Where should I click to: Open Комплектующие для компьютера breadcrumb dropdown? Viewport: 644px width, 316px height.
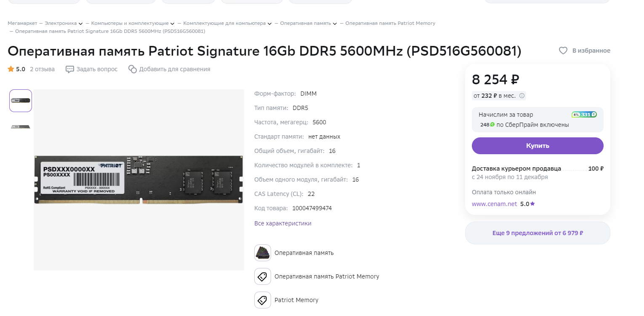pos(269,24)
